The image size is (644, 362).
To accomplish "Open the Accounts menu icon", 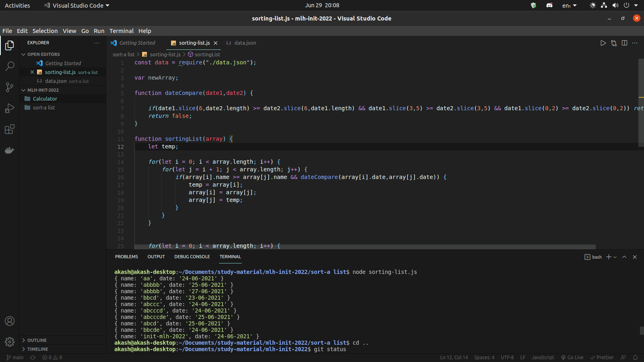I will tap(10, 321).
